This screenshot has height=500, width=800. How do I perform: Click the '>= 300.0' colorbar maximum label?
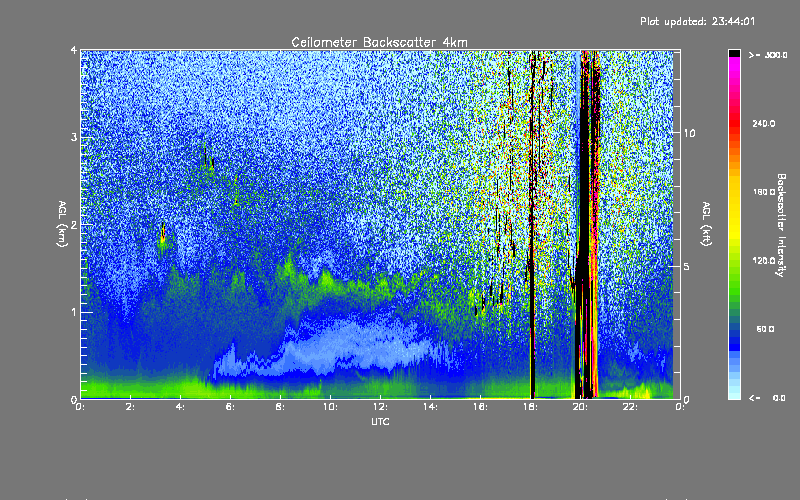click(768, 55)
